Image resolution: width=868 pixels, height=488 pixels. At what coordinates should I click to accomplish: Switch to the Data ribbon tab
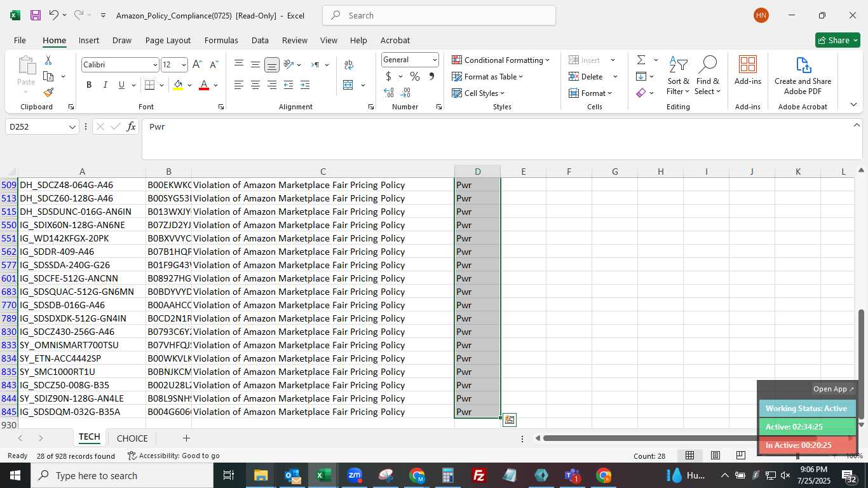(x=260, y=40)
